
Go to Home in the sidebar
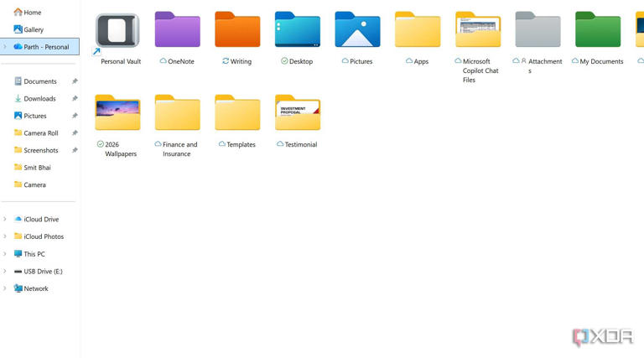pyautogui.click(x=28, y=13)
